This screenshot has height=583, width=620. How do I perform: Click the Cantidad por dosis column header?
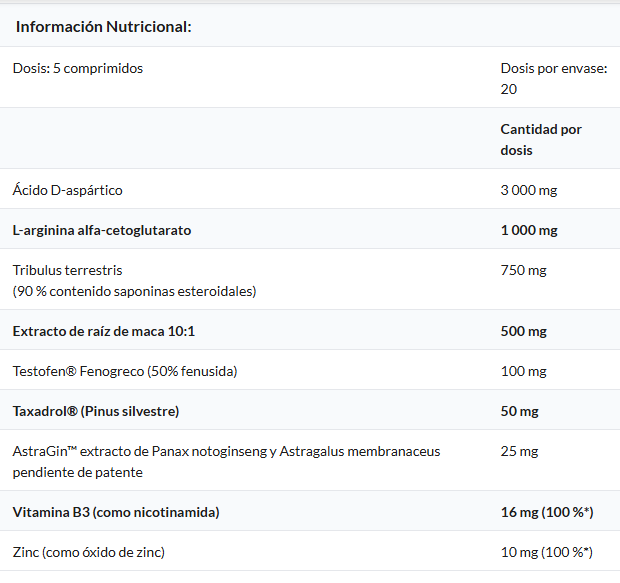541,140
